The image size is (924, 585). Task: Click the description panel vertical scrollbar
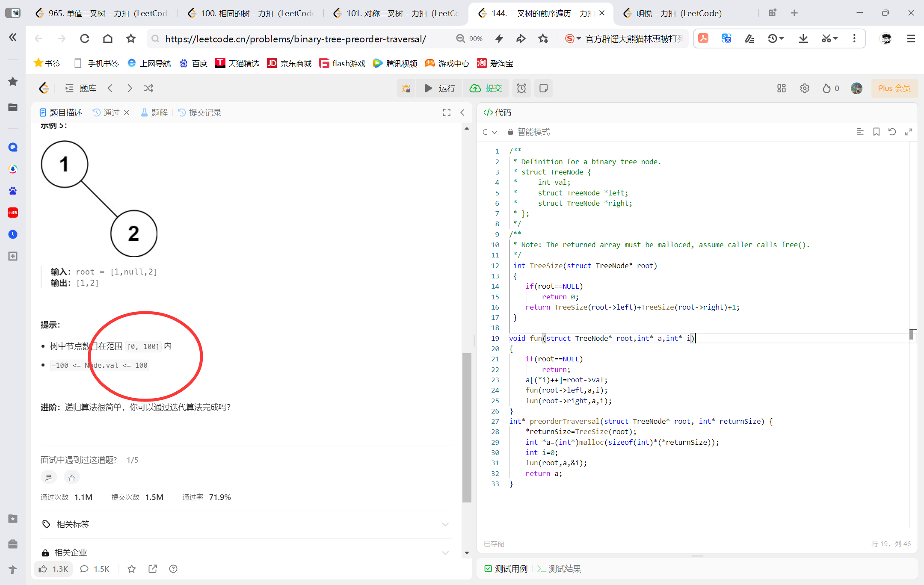pyautogui.click(x=467, y=427)
